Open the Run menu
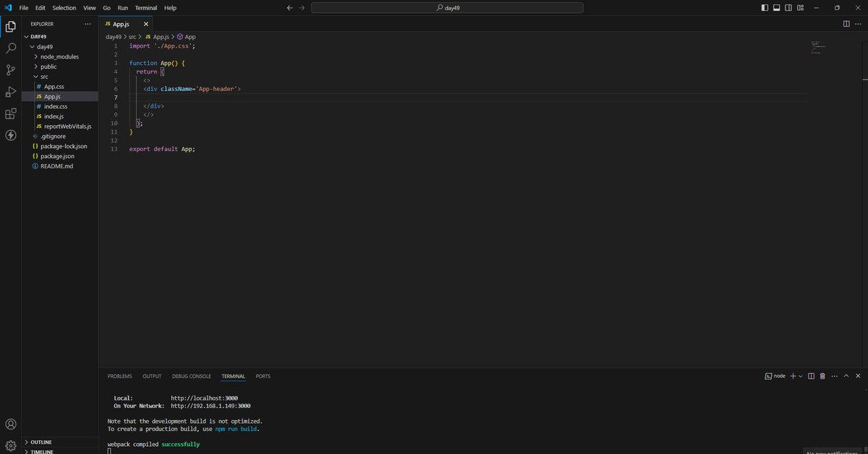868x454 pixels. click(x=123, y=8)
